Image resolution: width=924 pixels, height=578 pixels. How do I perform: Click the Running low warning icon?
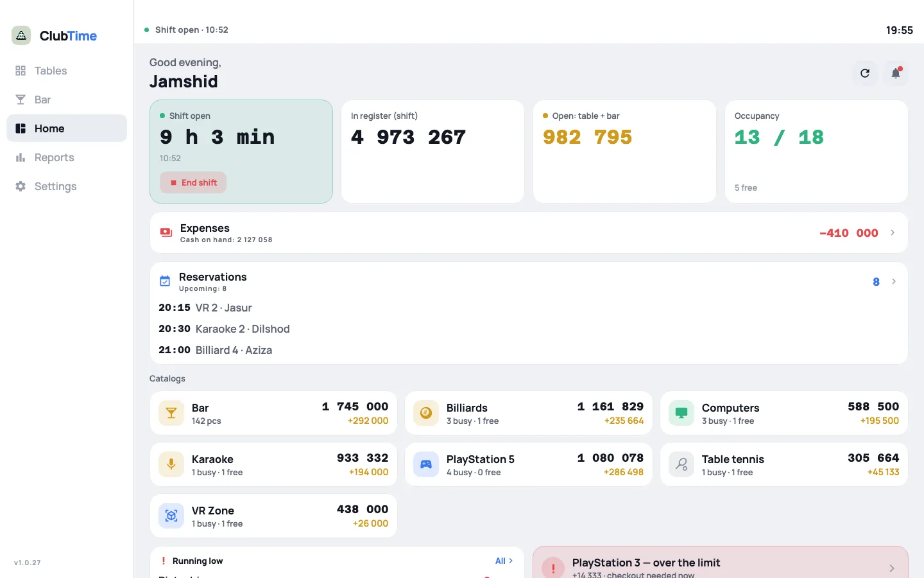click(x=164, y=561)
